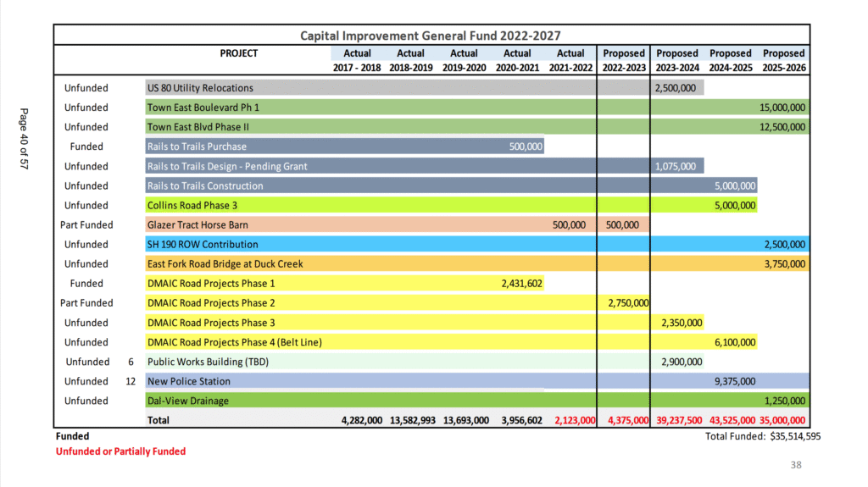Image resolution: width=868 pixels, height=487 pixels.
Task: Click 5,000,000 in Collins Road Phase 3 row
Action: [x=735, y=205]
